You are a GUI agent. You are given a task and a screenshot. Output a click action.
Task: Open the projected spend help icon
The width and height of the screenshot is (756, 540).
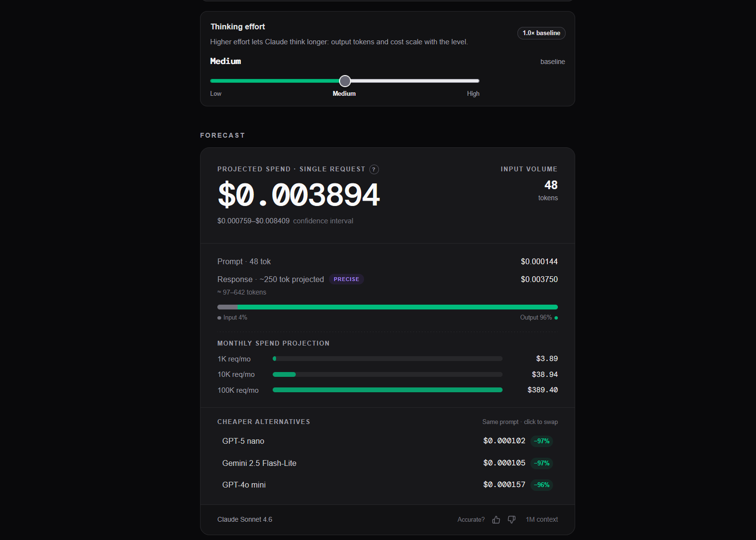point(374,169)
